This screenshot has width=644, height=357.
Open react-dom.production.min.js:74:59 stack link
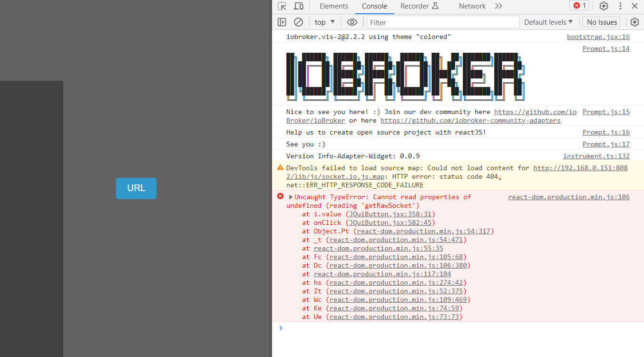pyautogui.click(x=394, y=308)
